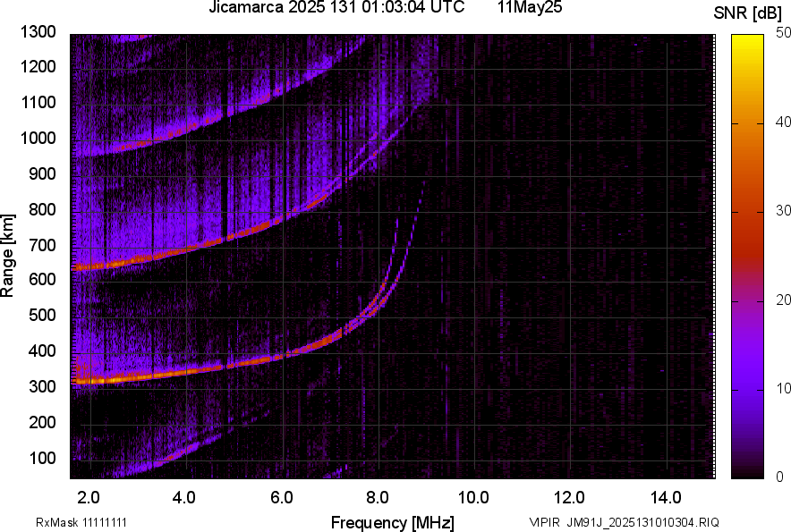Click range tick label 1100
The width and height of the screenshot is (791, 532).
pos(38,102)
